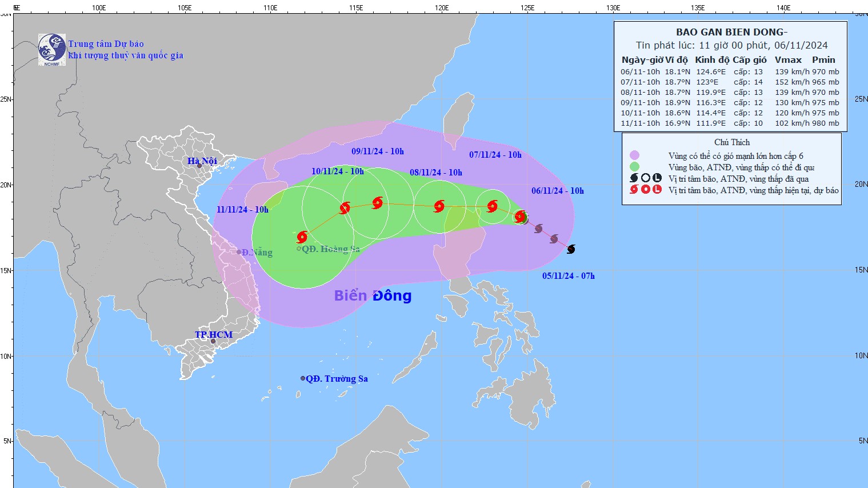Click the '152 km/h' Vmax cell
Screen dimensions: 868x488
click(792, 82)
